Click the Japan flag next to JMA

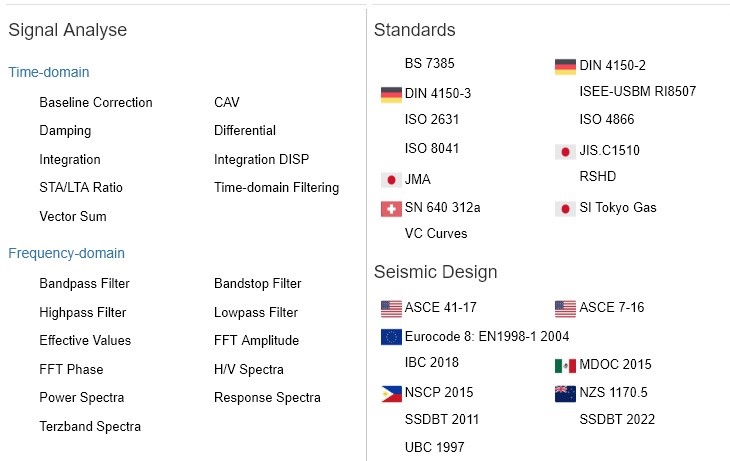(391, 180)
